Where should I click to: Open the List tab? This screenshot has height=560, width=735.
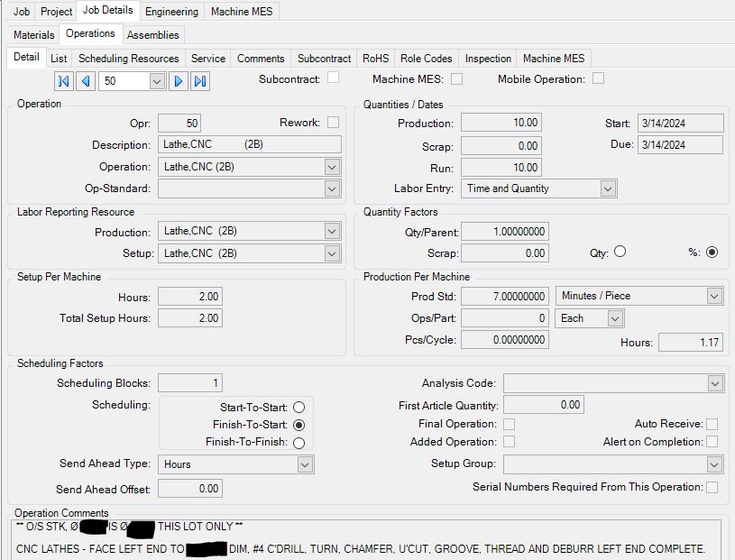coord(59,58)
